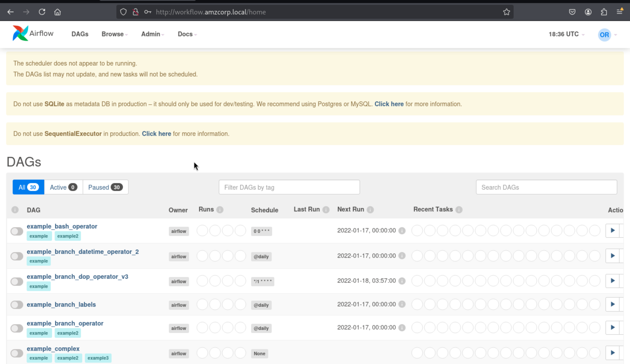Screen dimensions: 630x364
Task: Expand the Browse dropdown menu
Action: (x=114, y=34)
